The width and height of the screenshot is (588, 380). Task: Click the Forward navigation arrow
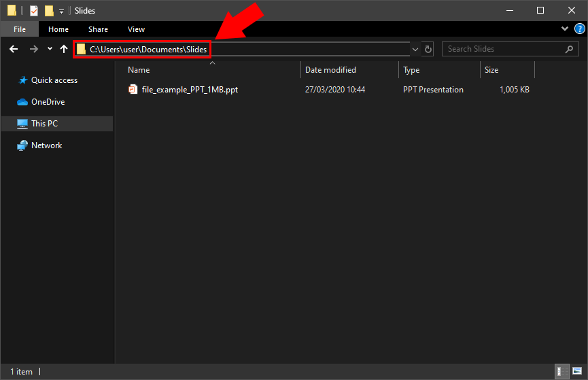pyautogui.click(x=34, y=49)
